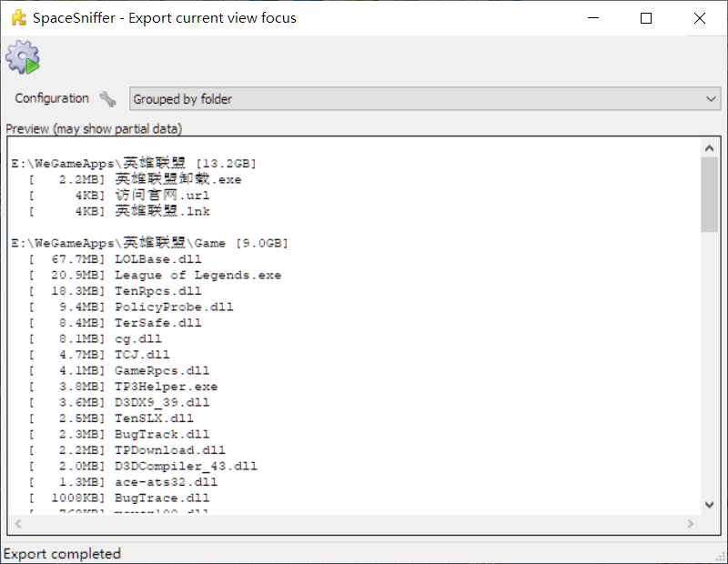Close the Export current view focus window

point(699,18)
